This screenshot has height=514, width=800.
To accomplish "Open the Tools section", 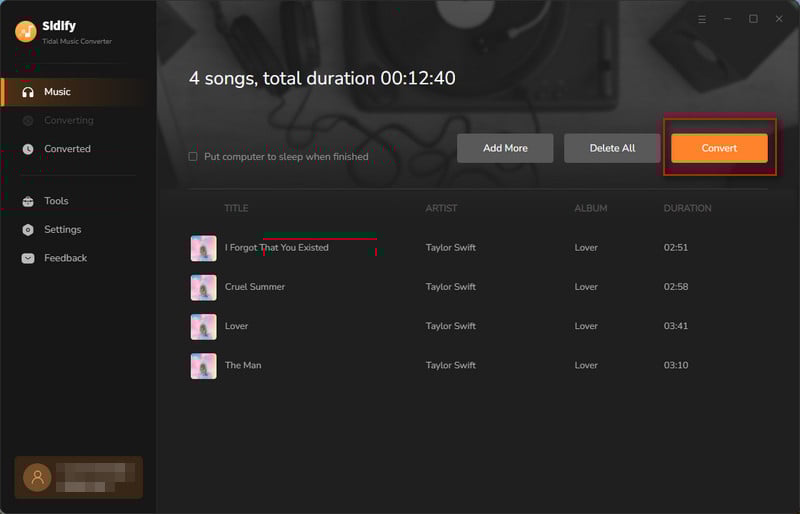I will point(78,201).
